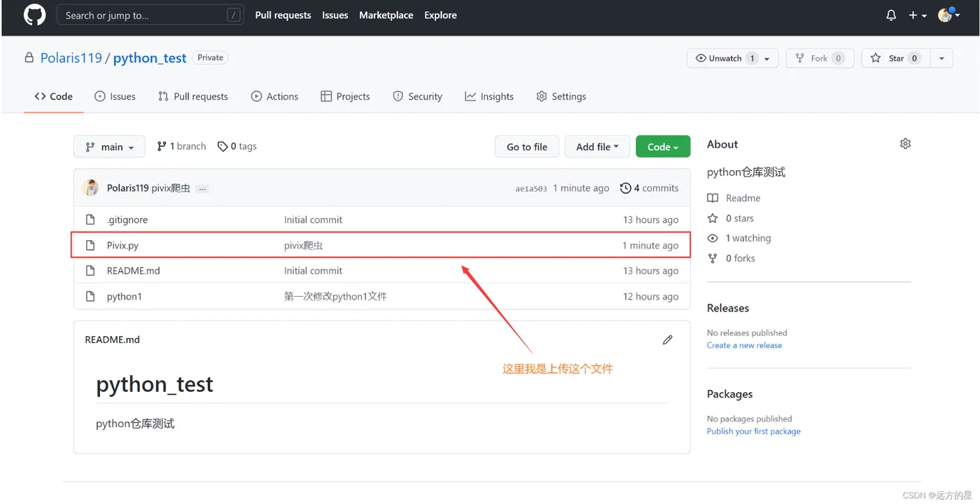Open the Polaris119 owner link
The image size is (980, 504).
tap(71, 58)
